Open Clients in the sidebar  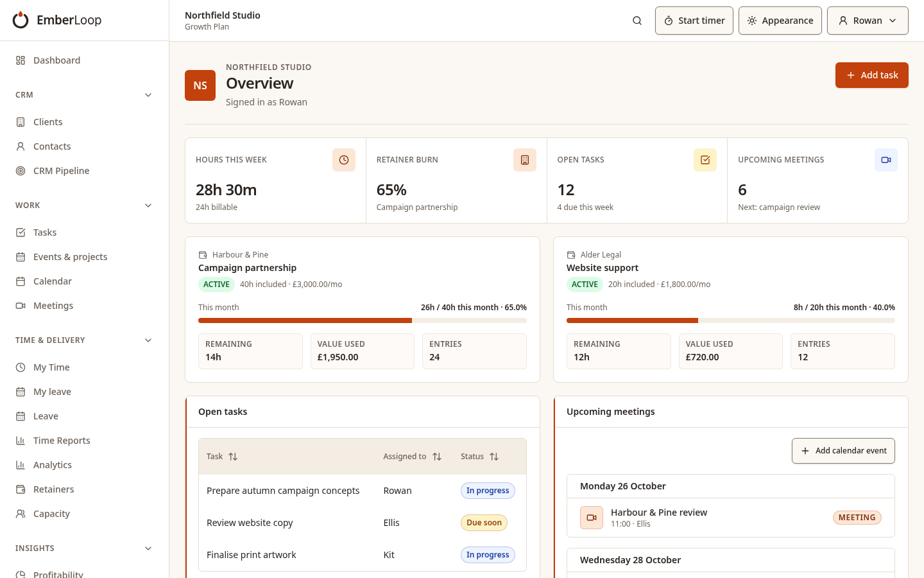click(x=85, y=122)
